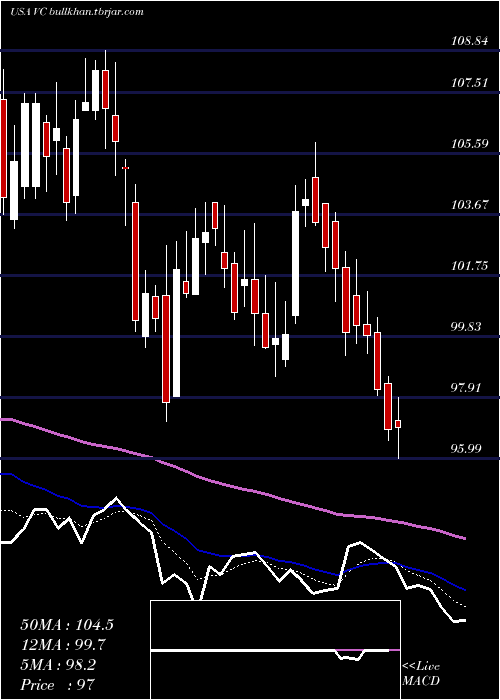Click inside the Live MACD inset panel

pos(275,650)
